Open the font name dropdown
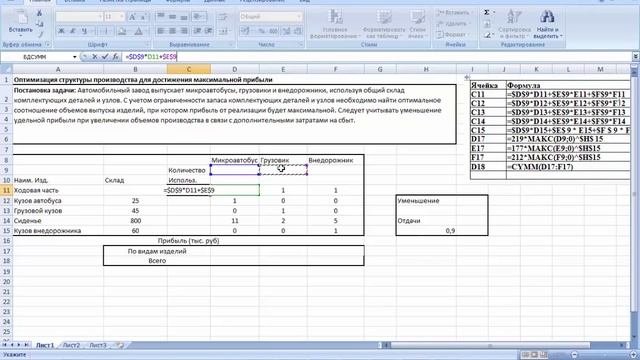Viewport: 640px width, 360px height. click(x=100, y=17)
